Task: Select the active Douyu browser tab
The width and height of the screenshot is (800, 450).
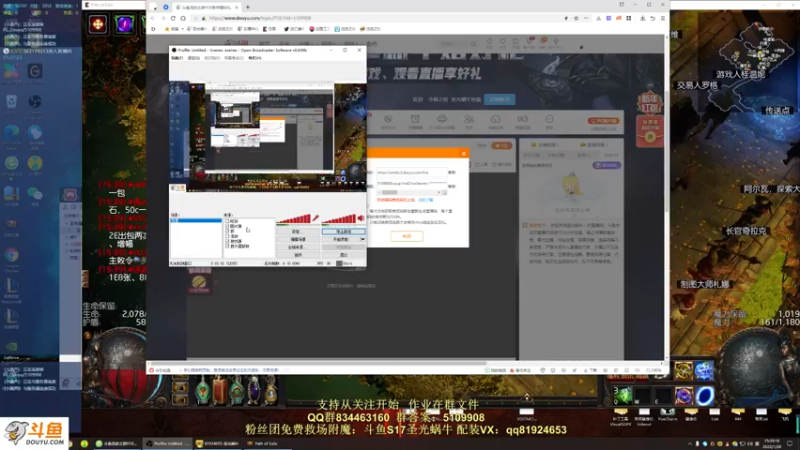Action: pyautogui.click(x=206, y=7)
